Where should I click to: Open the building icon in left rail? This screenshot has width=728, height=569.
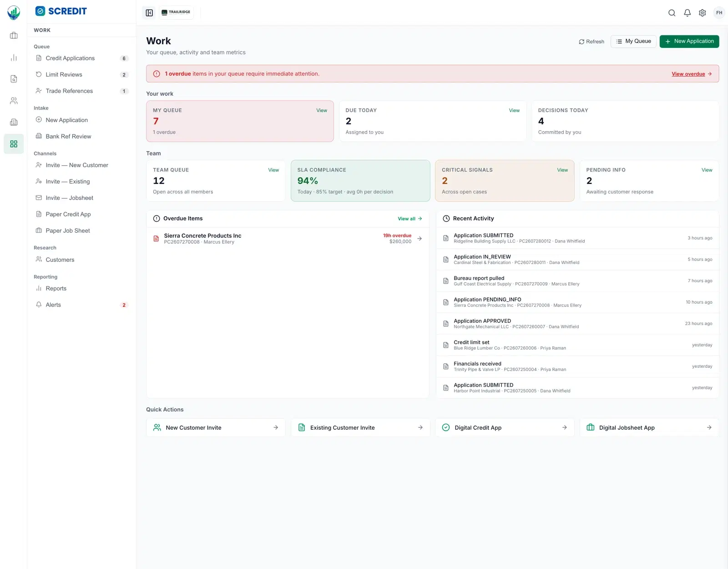(x=14, y=122)
